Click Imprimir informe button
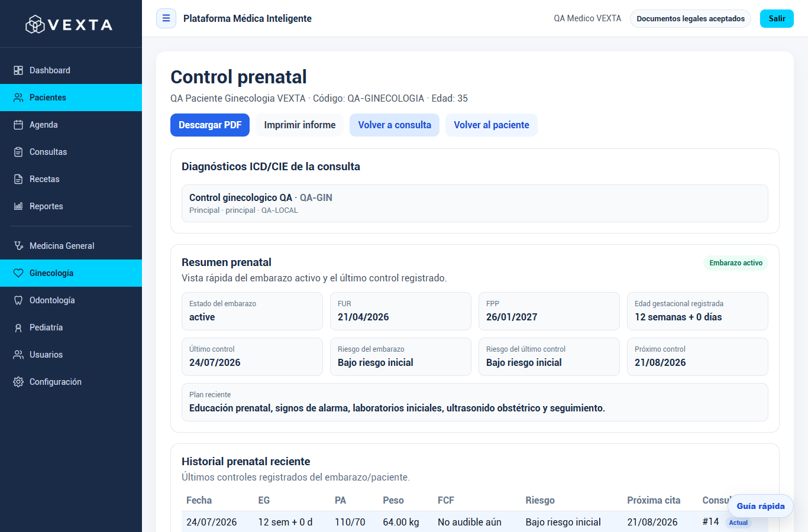 pyautogui.click(x=300, y=125)
